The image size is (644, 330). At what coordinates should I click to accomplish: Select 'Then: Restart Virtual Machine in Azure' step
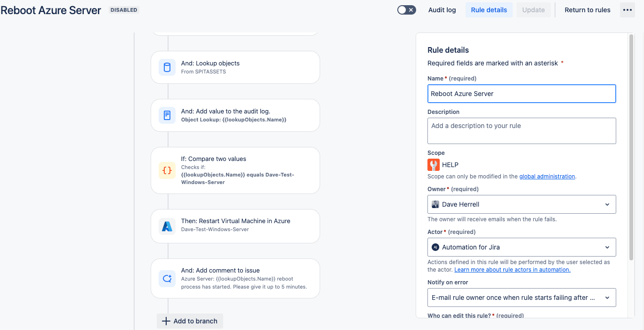(235, 226)
